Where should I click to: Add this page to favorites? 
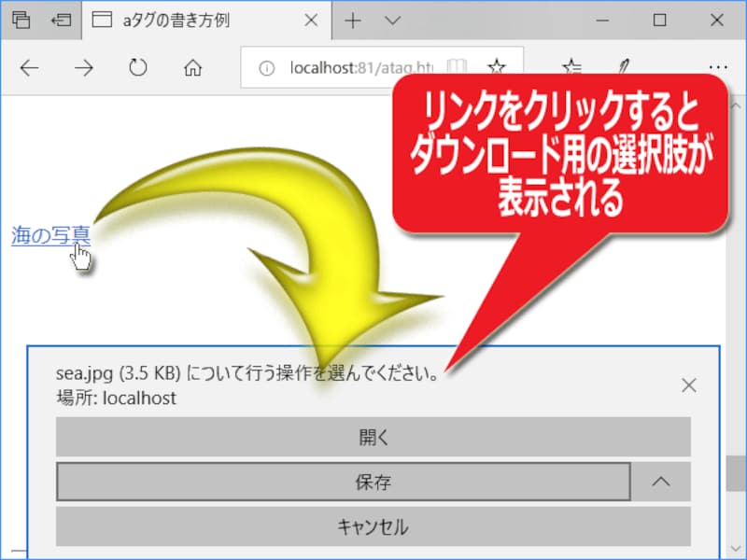pyautogui.click(x=497, y=66)
